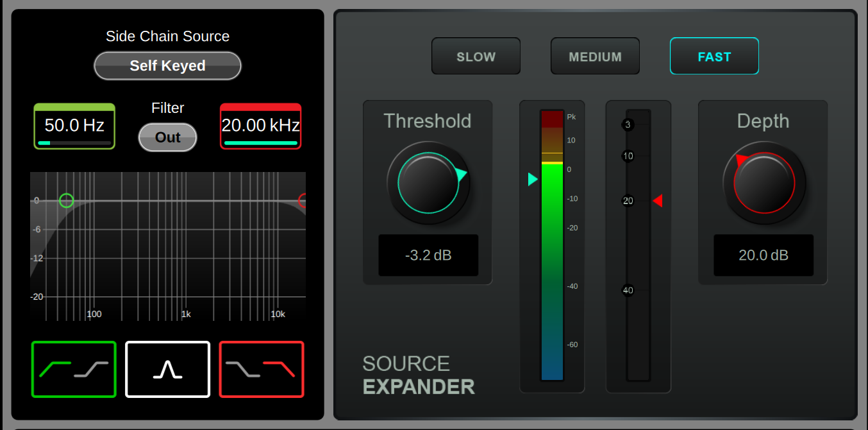The width and height of the screenshot is (868, 430).
Task: Click the 1k frequency label on graph
Action: coord(186,314)
